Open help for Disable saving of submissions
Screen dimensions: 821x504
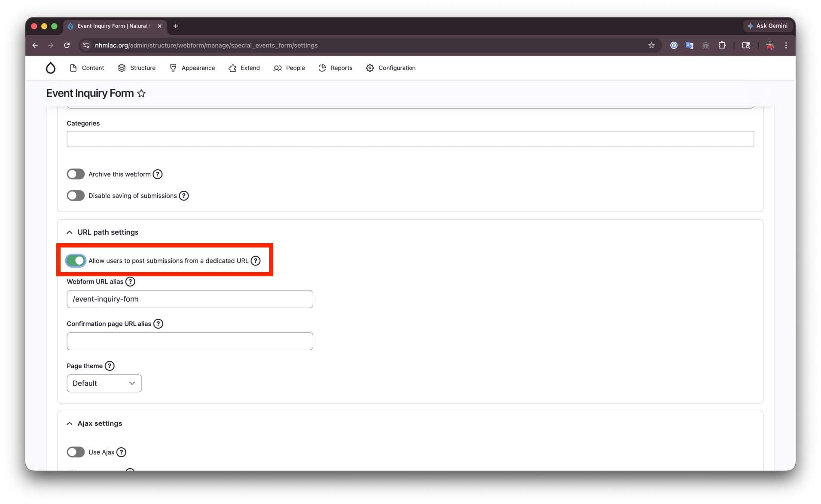[184, 195]
